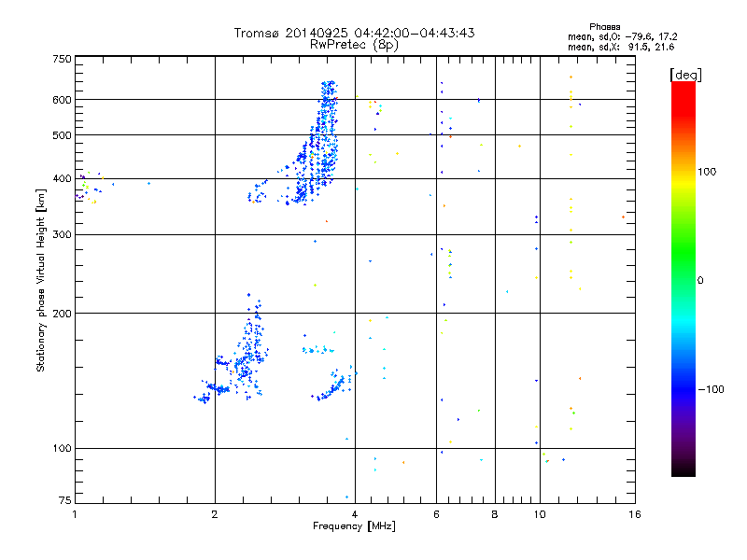
Task: Click the y-axis "75" tick label
Action: point(65,500)
